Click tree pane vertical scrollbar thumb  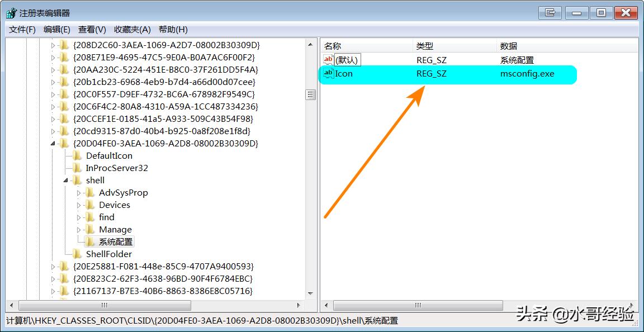(x=311, y=95)
